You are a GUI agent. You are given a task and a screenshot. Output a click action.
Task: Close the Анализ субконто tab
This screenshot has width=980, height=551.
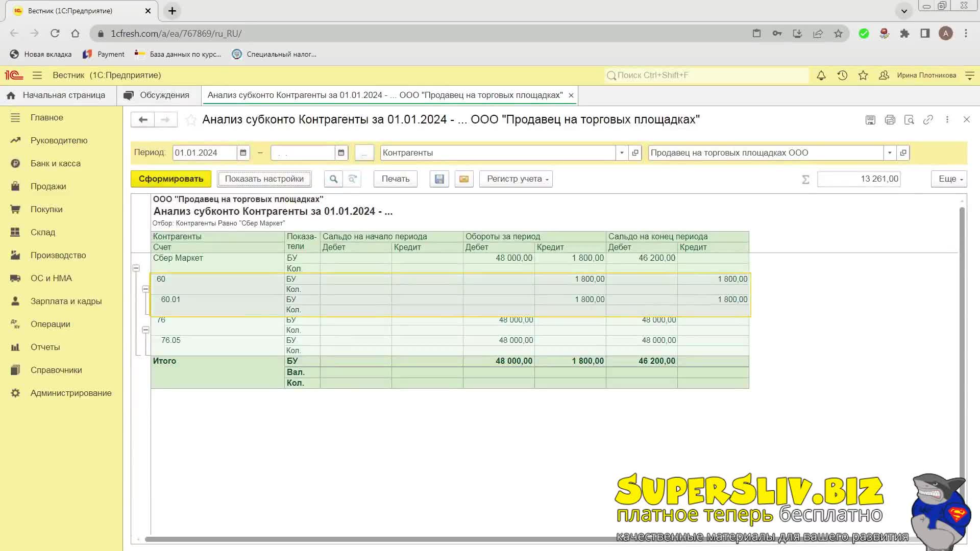(x=571, y=95)
